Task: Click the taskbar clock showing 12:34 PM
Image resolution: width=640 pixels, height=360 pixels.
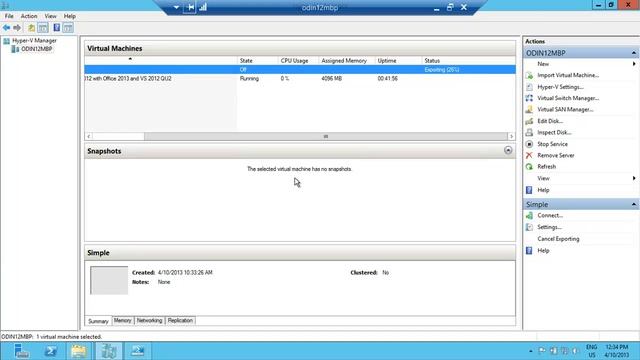Action: [616, 347]
